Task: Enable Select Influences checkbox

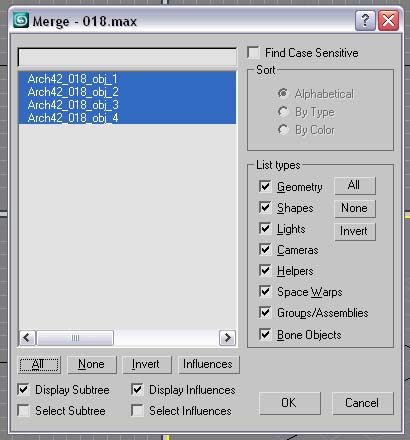Action: [x=137, y=410]
